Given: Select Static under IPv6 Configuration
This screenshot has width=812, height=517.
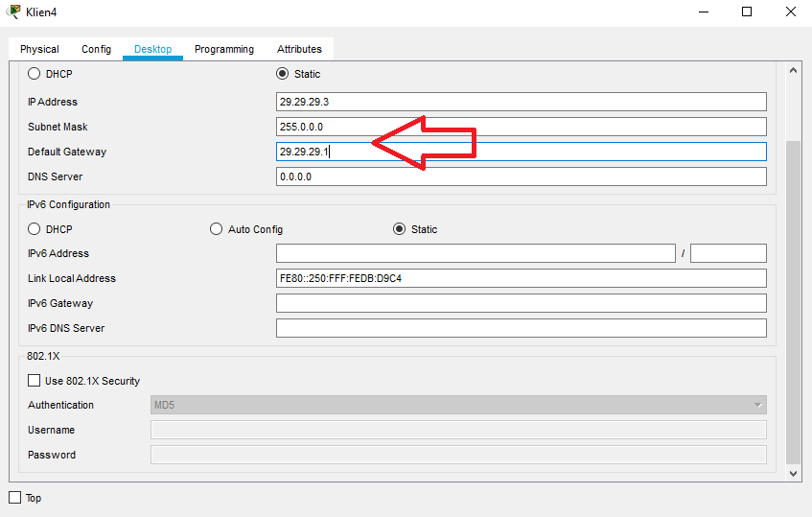Looking at the screenshot, I should 399,229.
